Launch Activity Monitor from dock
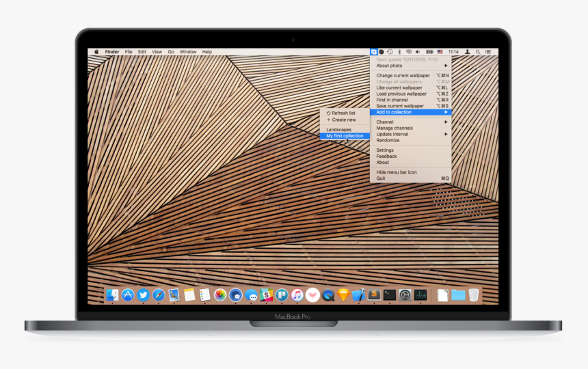Viewport: 588px width, 369px height. tap(420, 295)
